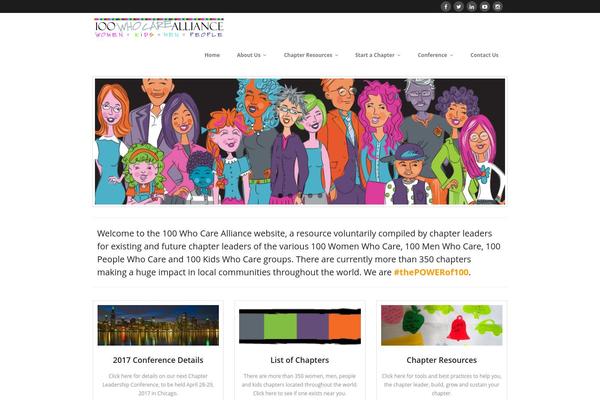600x400 pixels.
Task: Click the "tools and best practices" resources description
Action: click(442, 385)
